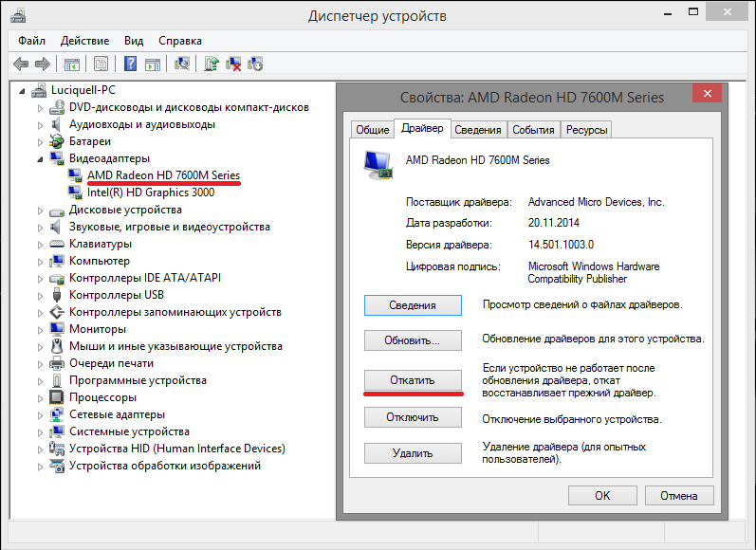Select Контроллеры запоминающих устройств tree item

point(175,312)
